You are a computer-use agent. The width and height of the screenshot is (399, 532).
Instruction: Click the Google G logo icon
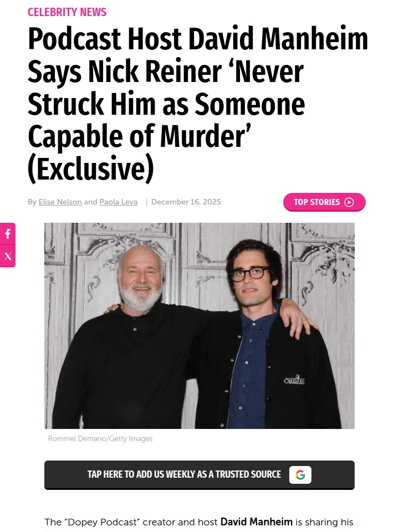click(x=300, y=475)
